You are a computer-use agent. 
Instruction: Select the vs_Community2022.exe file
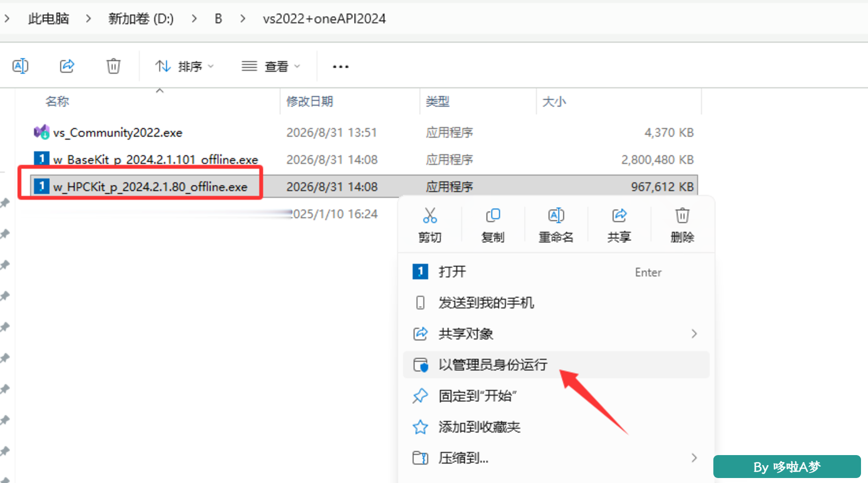[x=118, y=133]
